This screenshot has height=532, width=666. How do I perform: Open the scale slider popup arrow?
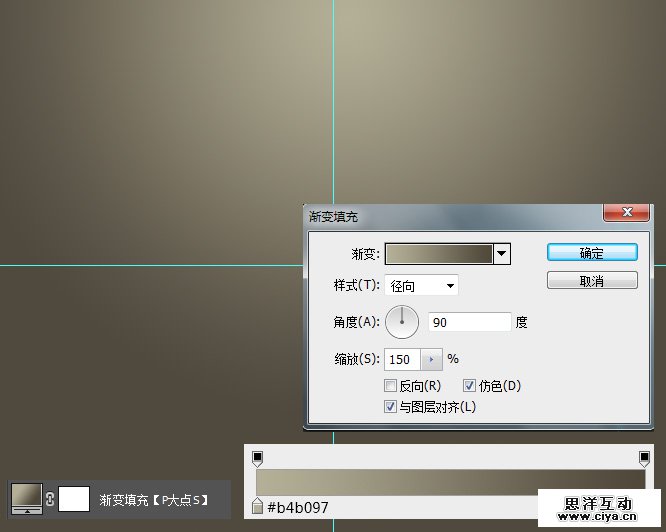click(x=431, y=359)
